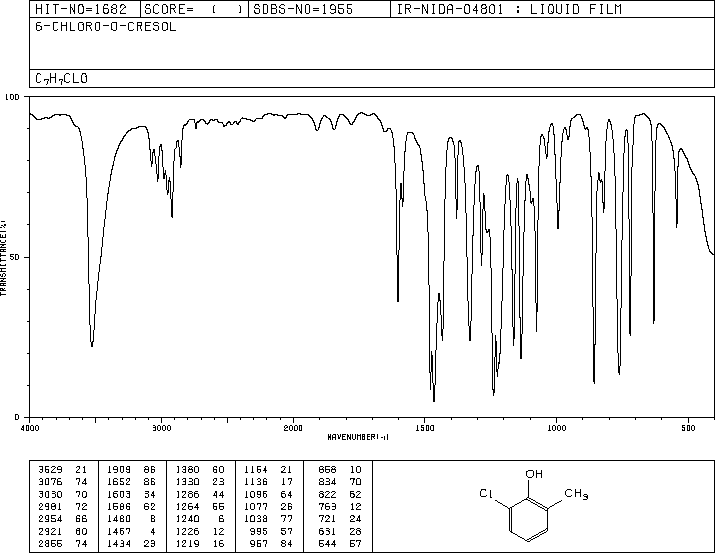Select peak table entry 1077
The image size is (715, 553).
point(256,506)
